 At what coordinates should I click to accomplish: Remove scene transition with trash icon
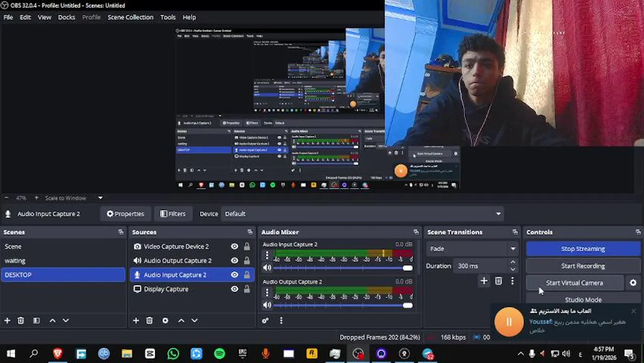point(498,281)
